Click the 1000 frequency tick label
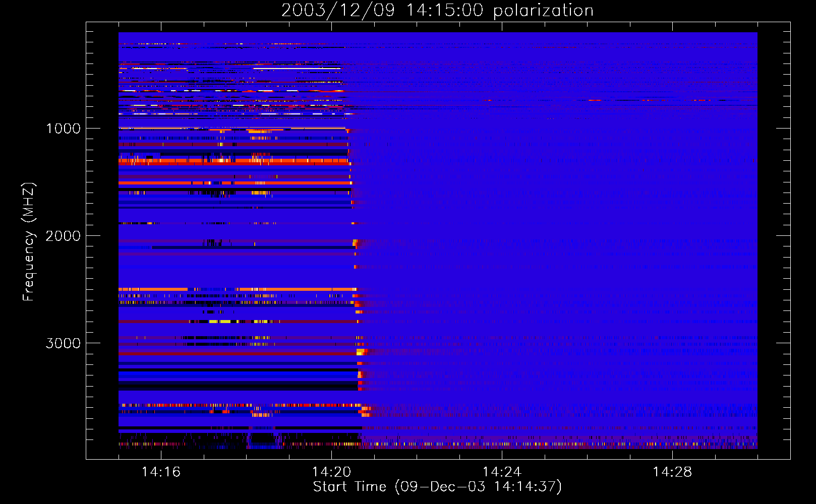The height and width of the screenshot is (504, 816). 64,129
